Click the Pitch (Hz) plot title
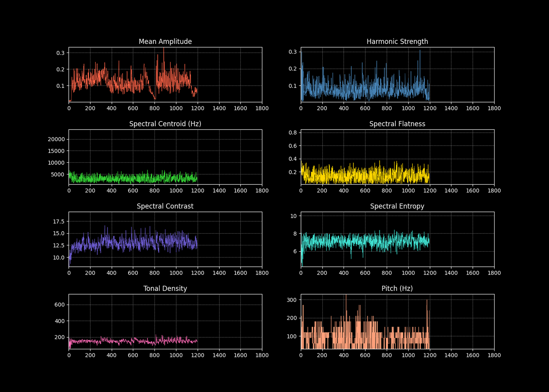This screenshot has width=549, height=392. pyautogui.click(x=397, y=288)
